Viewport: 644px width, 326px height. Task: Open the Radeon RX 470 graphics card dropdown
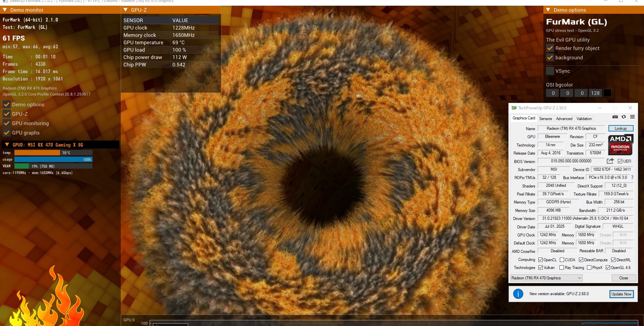coord(546,278)
